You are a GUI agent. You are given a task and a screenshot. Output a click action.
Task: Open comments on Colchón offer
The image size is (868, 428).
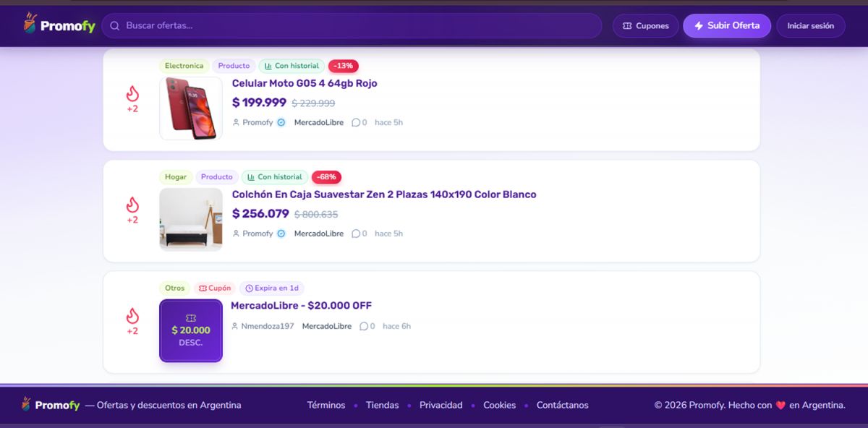[x=359, y=234]
